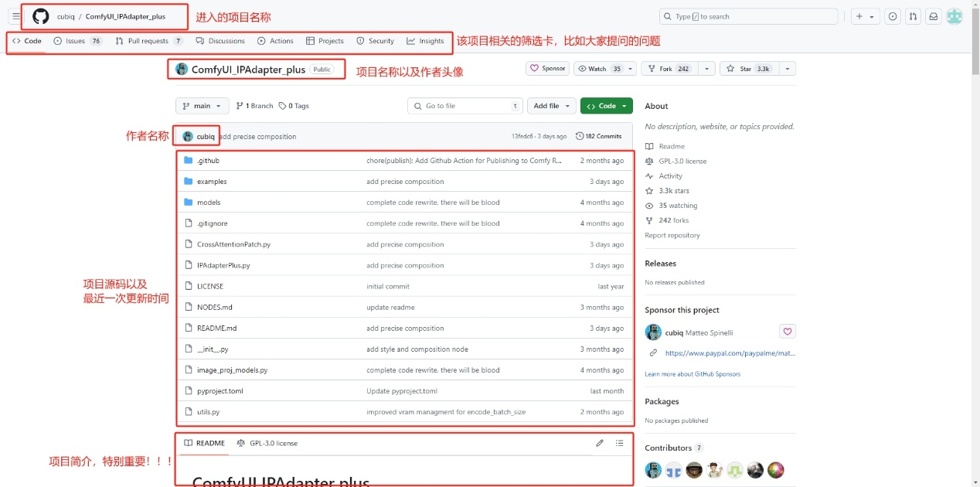
Task: Open the README outline list icon
Action: pos(619,443)
